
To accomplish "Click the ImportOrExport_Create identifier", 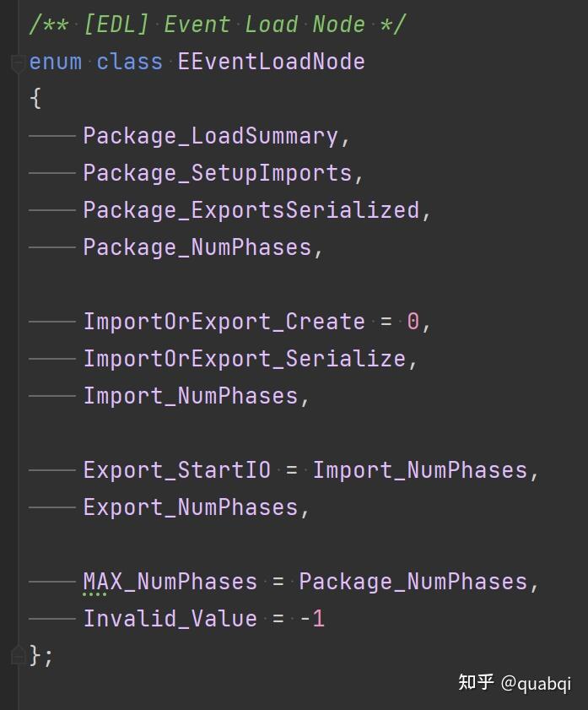I will 224,322.
